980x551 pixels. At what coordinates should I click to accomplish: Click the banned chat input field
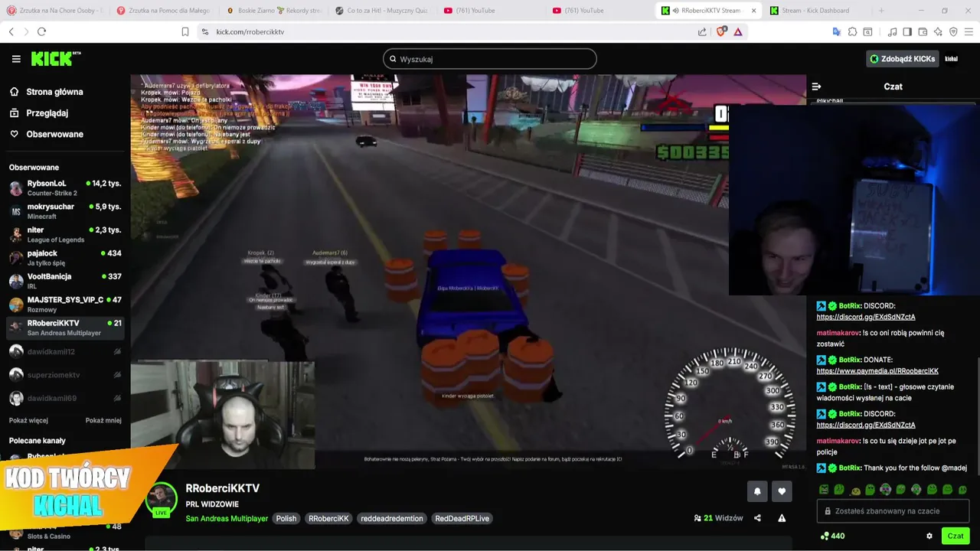pos(893,510)
